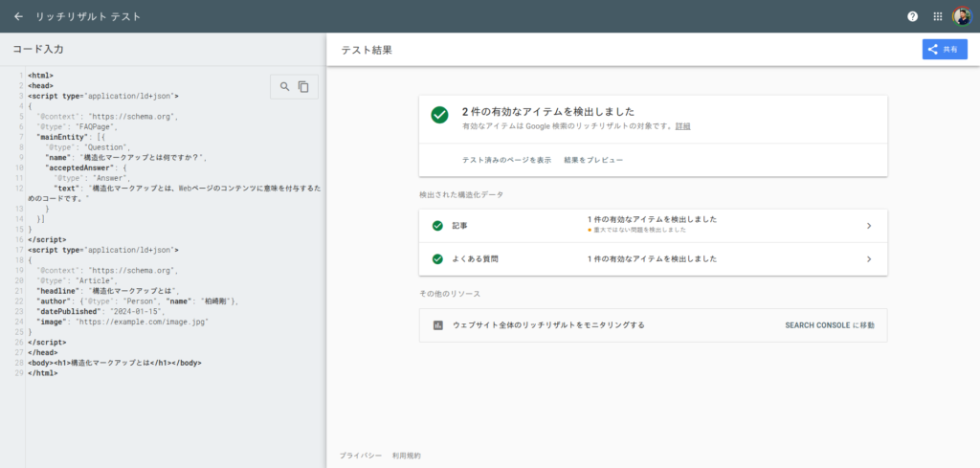
Task: Click the copy code icon
Action: pos(303,87)
